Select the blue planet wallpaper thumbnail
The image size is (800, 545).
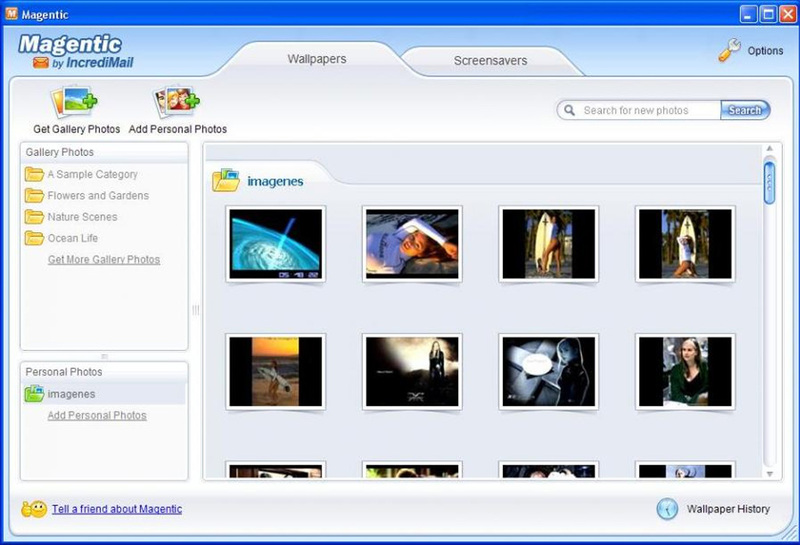pyautogui.click(x=276, y=244)
